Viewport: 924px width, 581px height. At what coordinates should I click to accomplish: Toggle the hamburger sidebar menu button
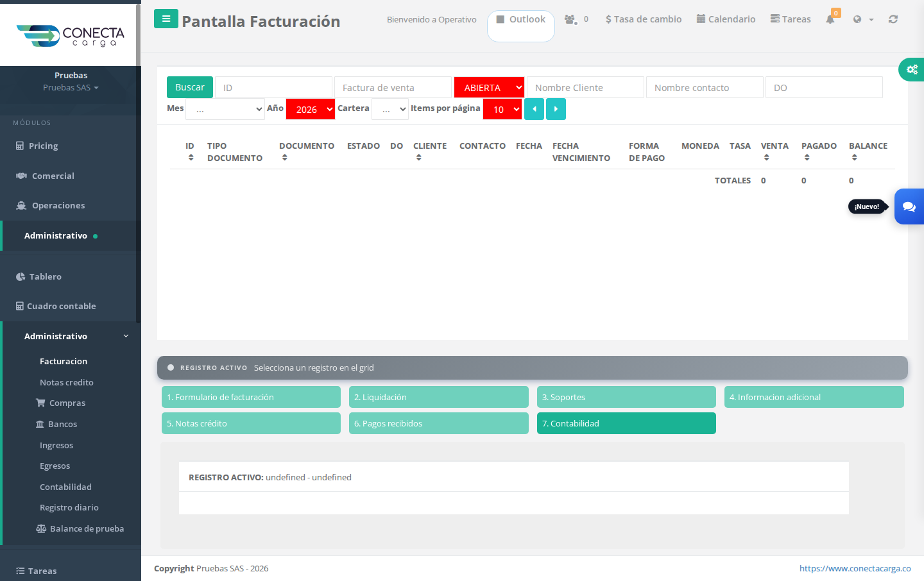click(166, 19)
